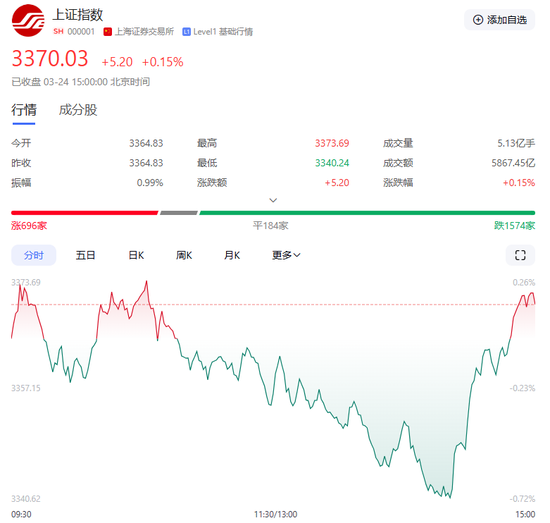
Task: Click 上海证券交易所 label
Action: 144,32
